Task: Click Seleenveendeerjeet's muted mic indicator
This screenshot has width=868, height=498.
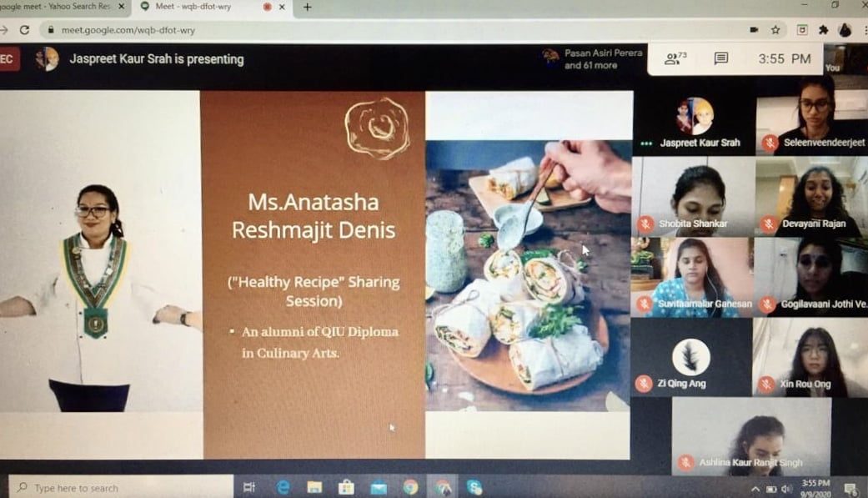Action: (770, 143)
